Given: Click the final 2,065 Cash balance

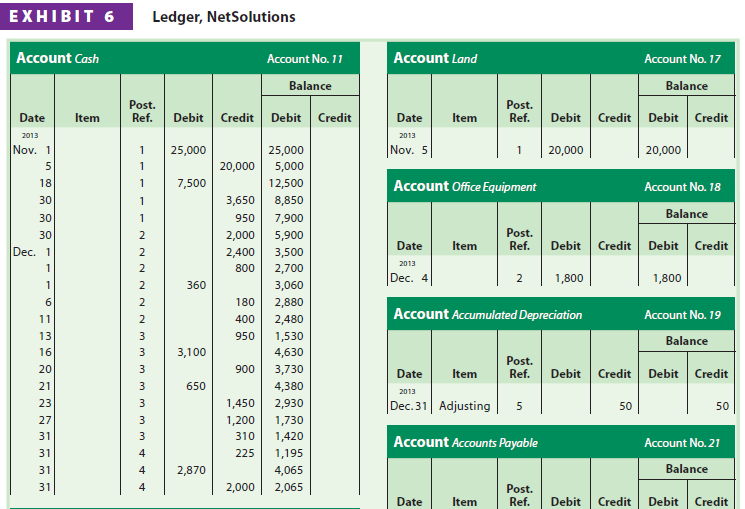Looking at the screenshot, I should click(288, 487).
